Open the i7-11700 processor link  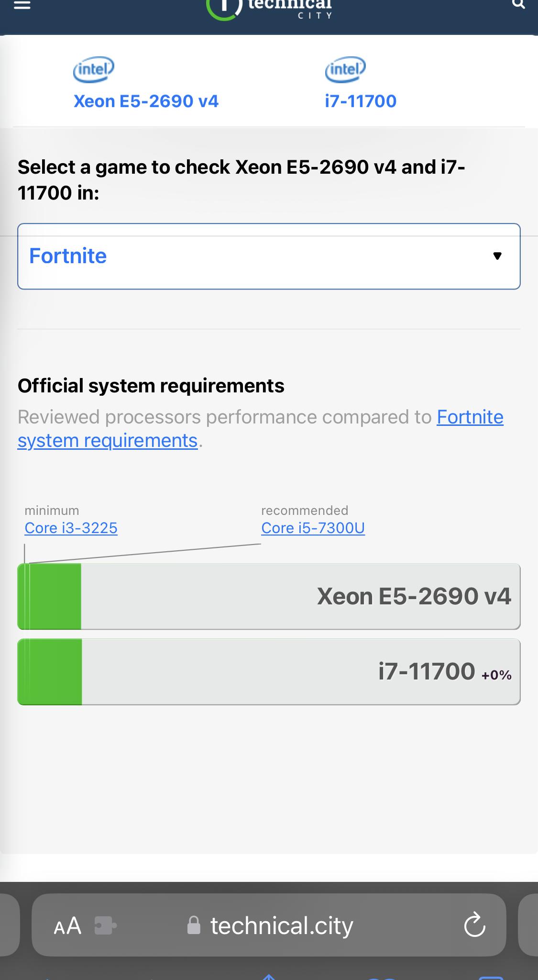(361, 101)
